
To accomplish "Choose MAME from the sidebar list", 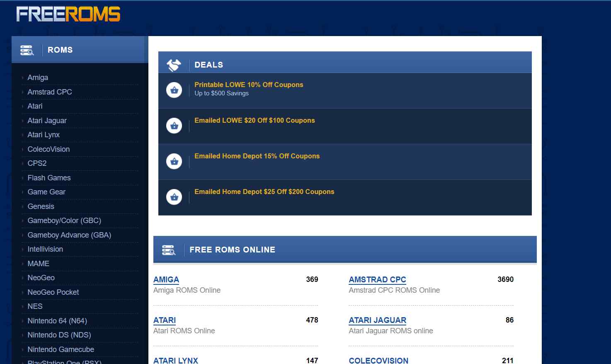I will tap(38, 264).
